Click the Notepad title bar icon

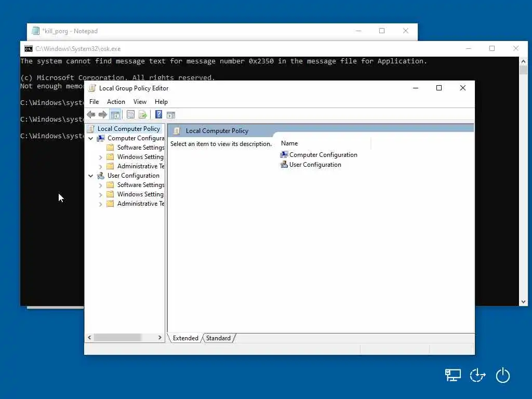coord(36,31)
